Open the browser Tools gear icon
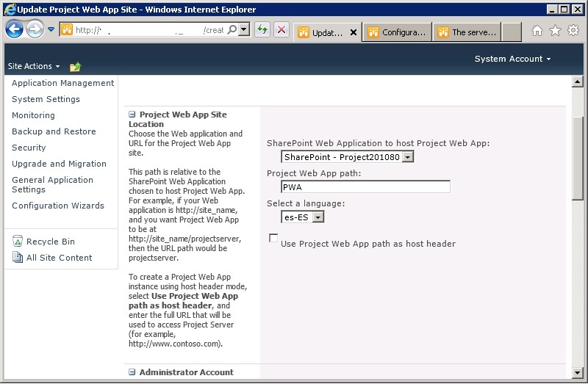This screenshot has width=588, height=384. 573,31
